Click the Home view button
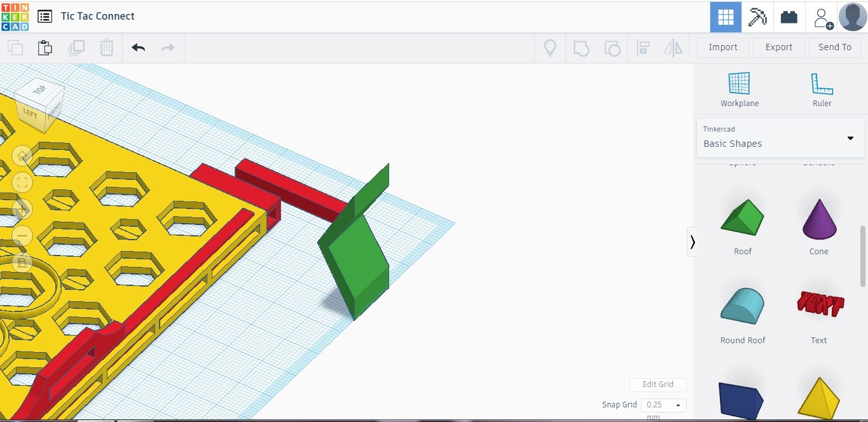This screenshot has height=422, width=868. [x=22, y=155]
